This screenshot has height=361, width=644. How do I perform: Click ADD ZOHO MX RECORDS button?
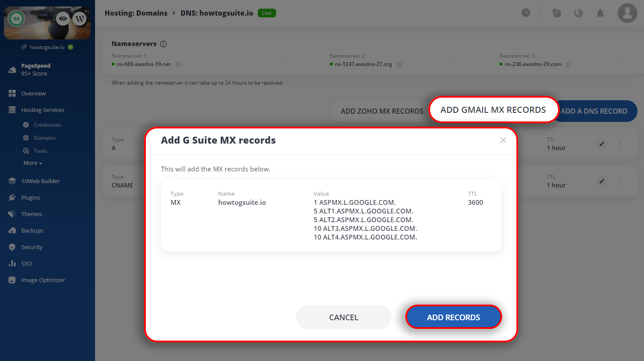point(382,111)
